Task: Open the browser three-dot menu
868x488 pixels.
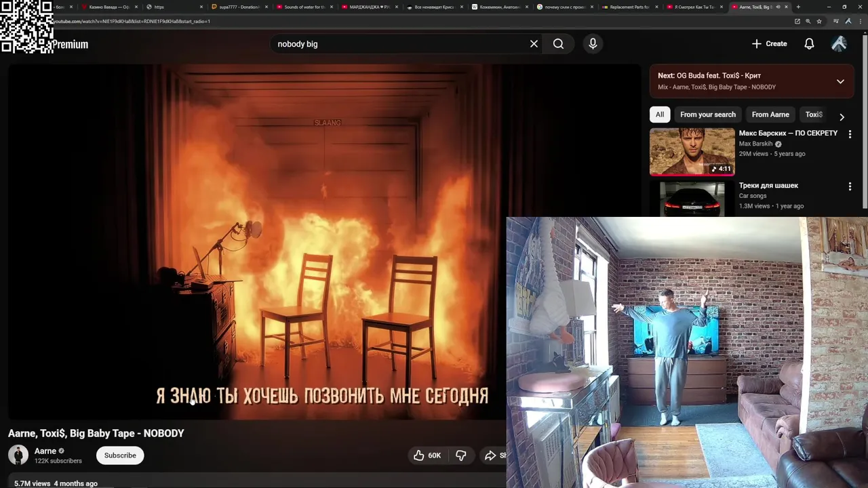Action: coord(860,21)
